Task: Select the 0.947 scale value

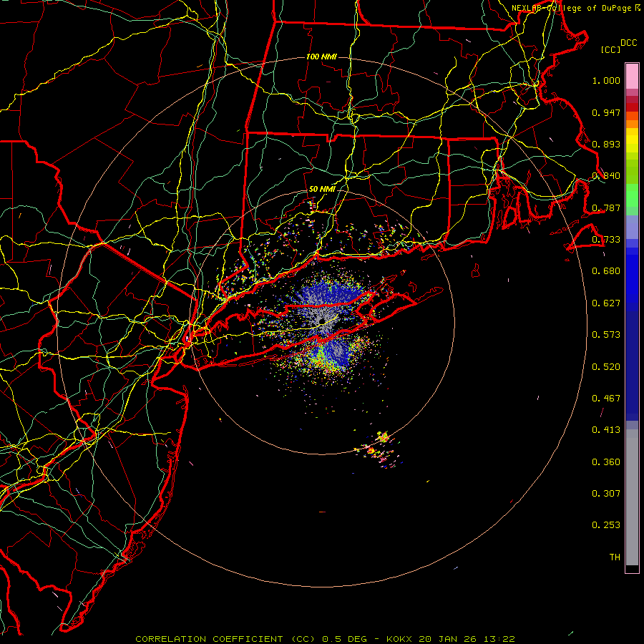Action: pos(606,112)
